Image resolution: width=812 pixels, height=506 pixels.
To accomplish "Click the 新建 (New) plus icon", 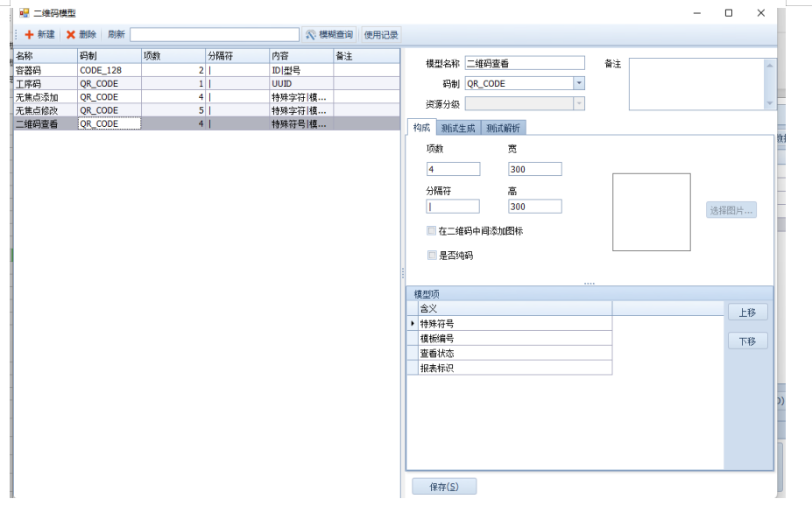I will pos(29,34).
